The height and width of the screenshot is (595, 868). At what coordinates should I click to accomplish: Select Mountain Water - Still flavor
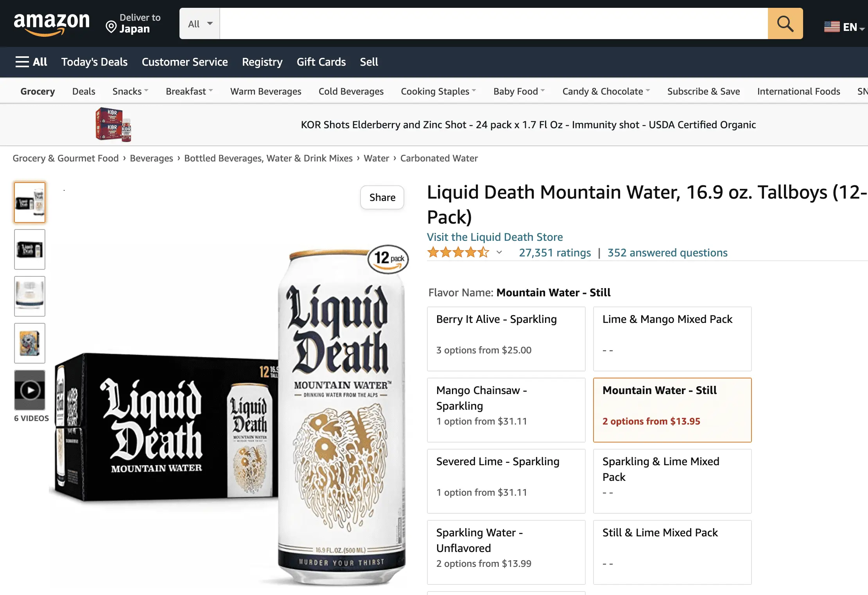[673, 410]
